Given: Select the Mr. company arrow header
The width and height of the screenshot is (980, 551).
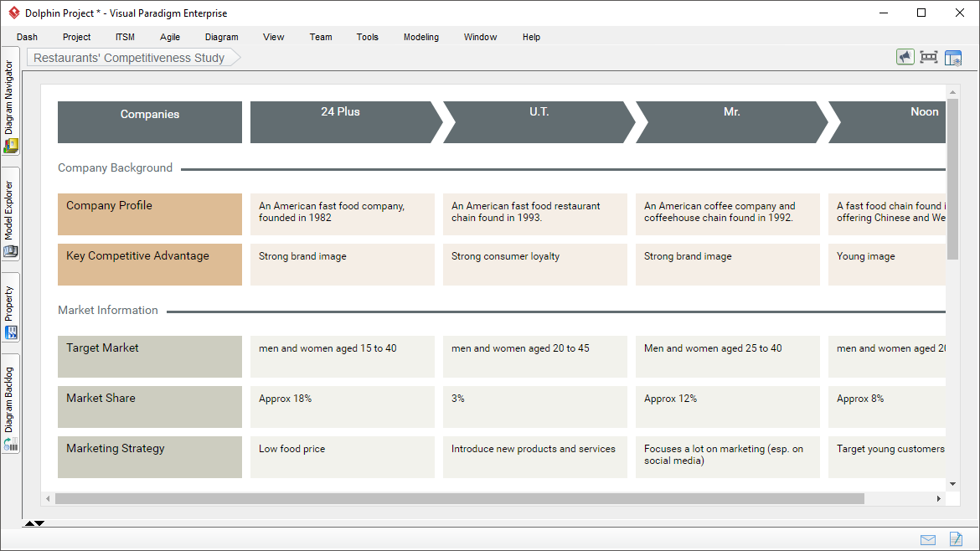Looking at the screenshot, I should tap(731, 122).
